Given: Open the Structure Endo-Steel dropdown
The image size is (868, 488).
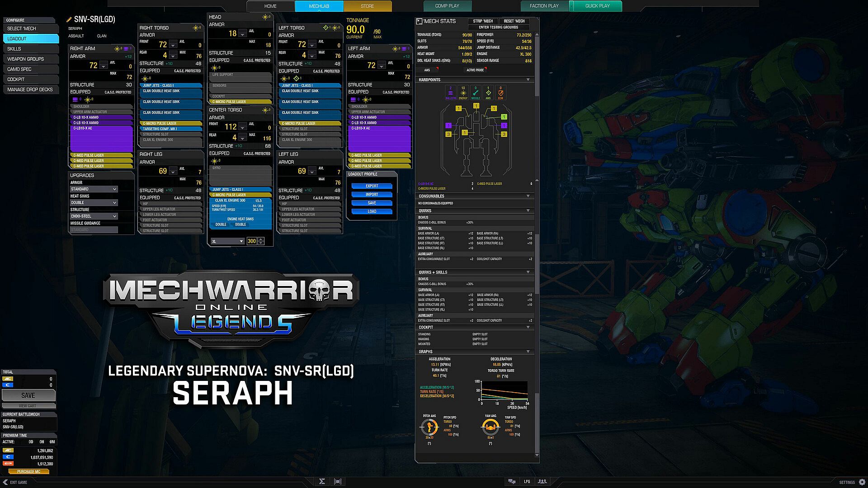Looking at the screenshot, I should 94,216.
